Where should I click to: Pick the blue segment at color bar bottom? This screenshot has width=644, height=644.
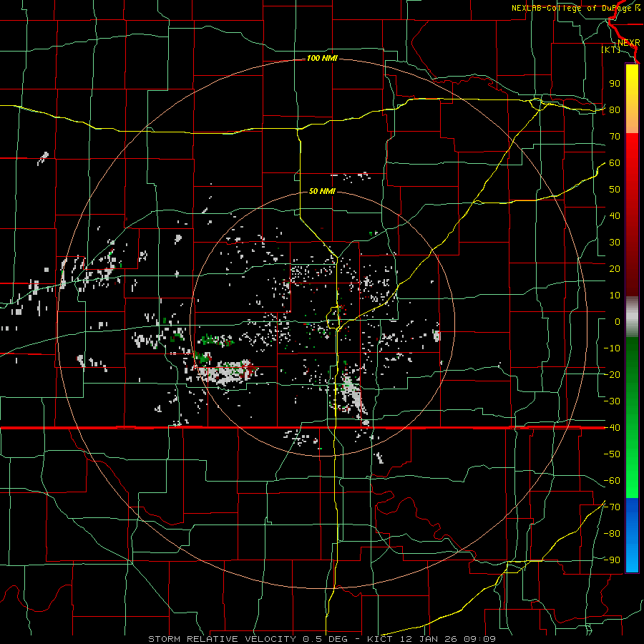tap(632, 535)
